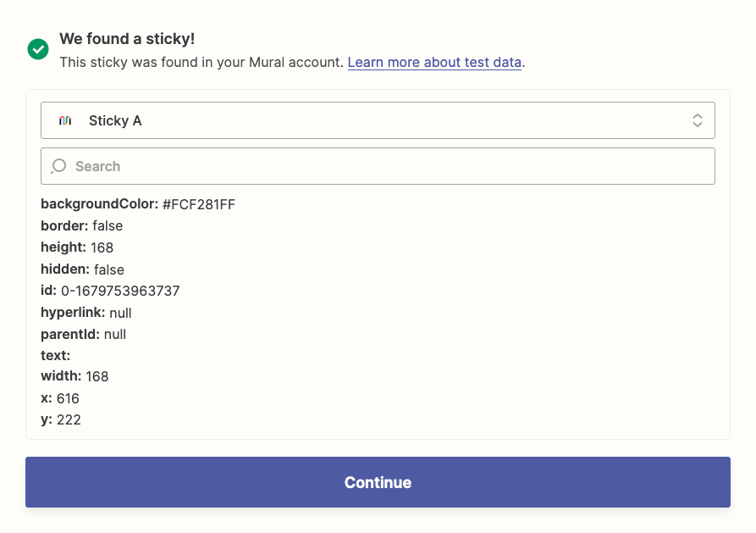Select the x 616 data row

(x=60, y=398)
